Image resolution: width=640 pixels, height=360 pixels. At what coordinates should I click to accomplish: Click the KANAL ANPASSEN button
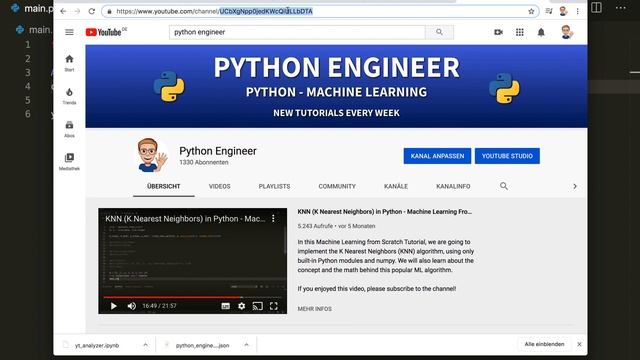[437, 156]
